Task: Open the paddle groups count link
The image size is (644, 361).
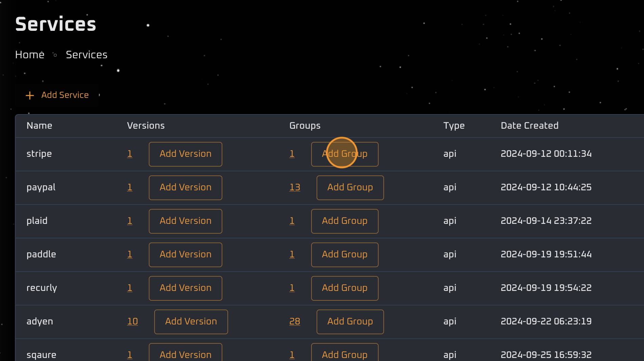Action: point(292,254)
